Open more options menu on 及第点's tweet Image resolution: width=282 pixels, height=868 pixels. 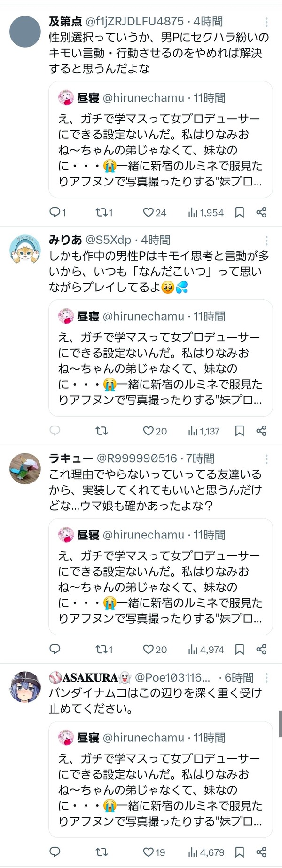(x=266, y=22)
